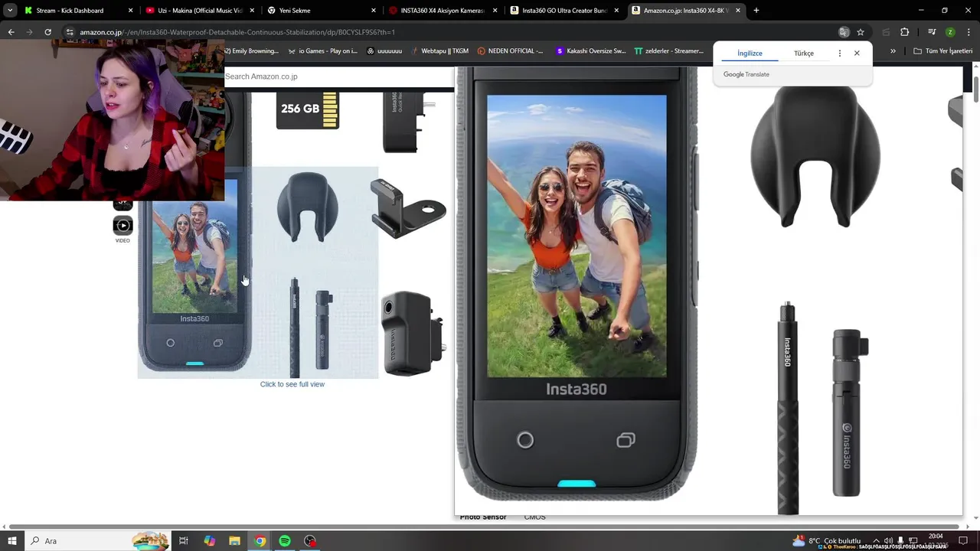Close the Google Translate popup
The height and width of the screenshot is (551, 980).
[x=857, y=53]
